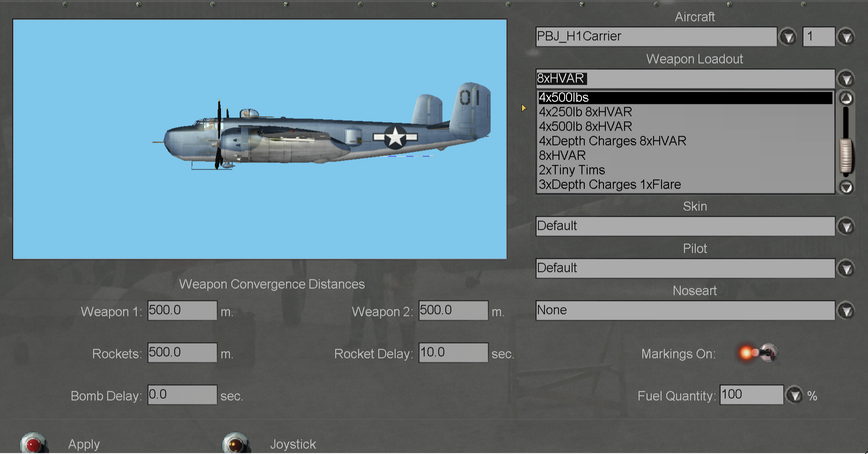868x454 pixels.
Task: Click the loadout list scrollbar thumb
Action: pyautogui.click(x=846, y=157)
